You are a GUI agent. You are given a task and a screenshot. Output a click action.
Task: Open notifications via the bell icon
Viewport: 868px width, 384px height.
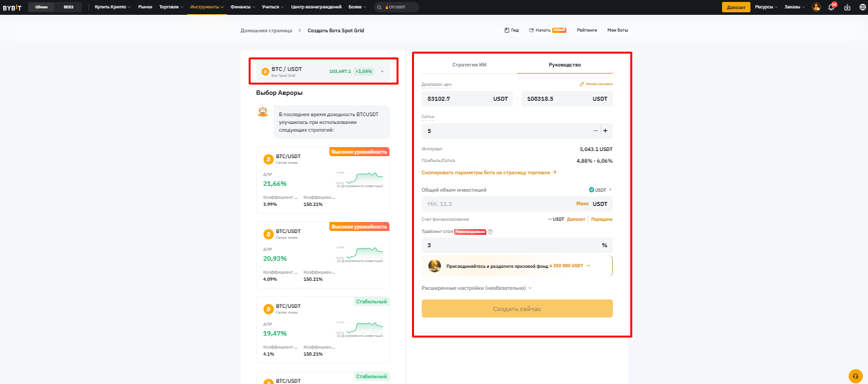pos(831,7)
